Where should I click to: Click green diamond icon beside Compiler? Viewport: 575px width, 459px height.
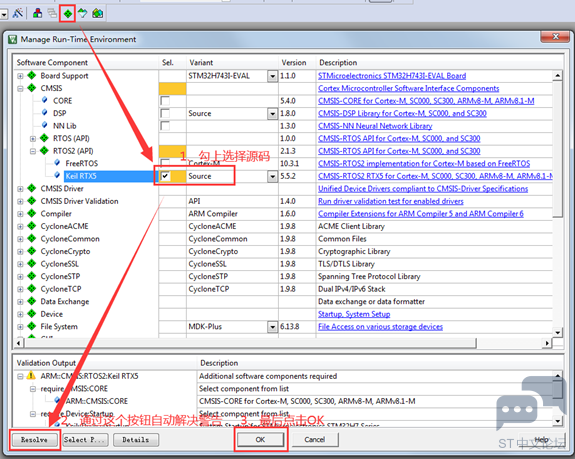click(x=32, y=213)
